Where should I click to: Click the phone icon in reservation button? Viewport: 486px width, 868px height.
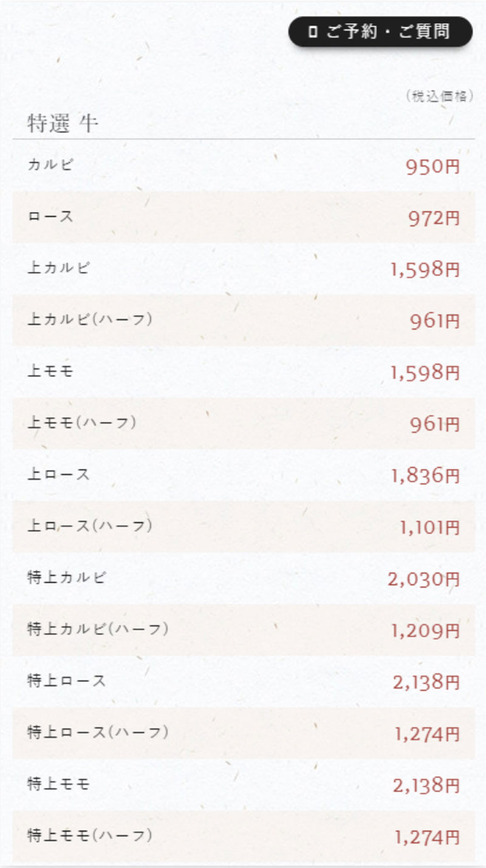point(313,32)
